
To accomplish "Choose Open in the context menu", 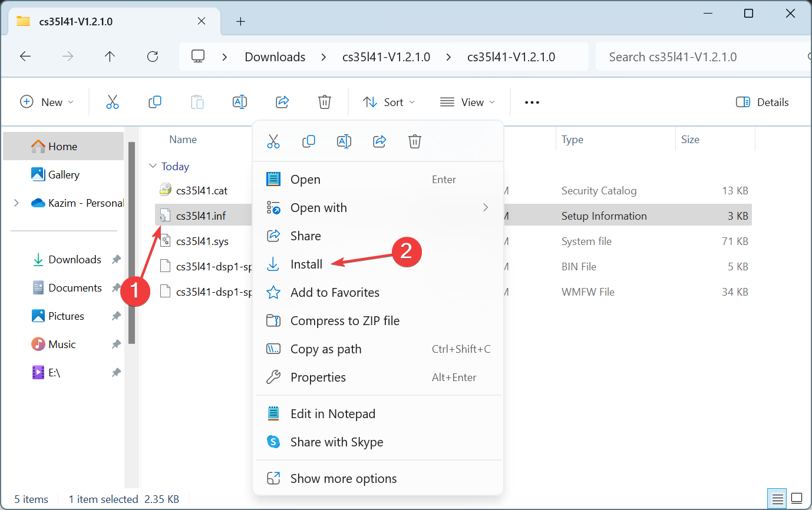I will tap(378, 180).
